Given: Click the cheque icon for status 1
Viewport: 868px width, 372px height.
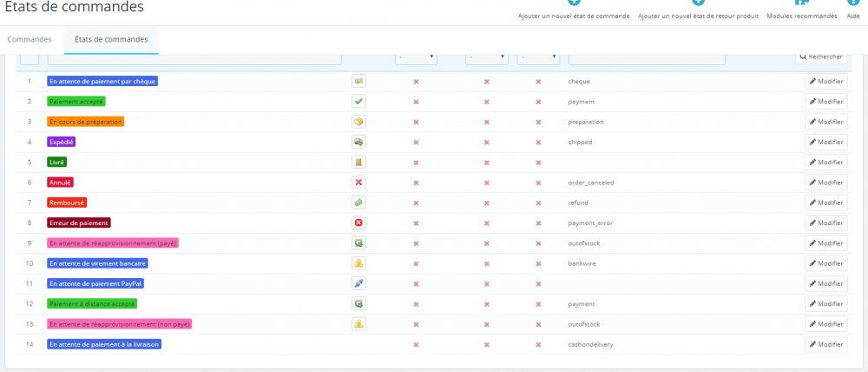Looking at the screenshot, I should click(x=358, y=81).
